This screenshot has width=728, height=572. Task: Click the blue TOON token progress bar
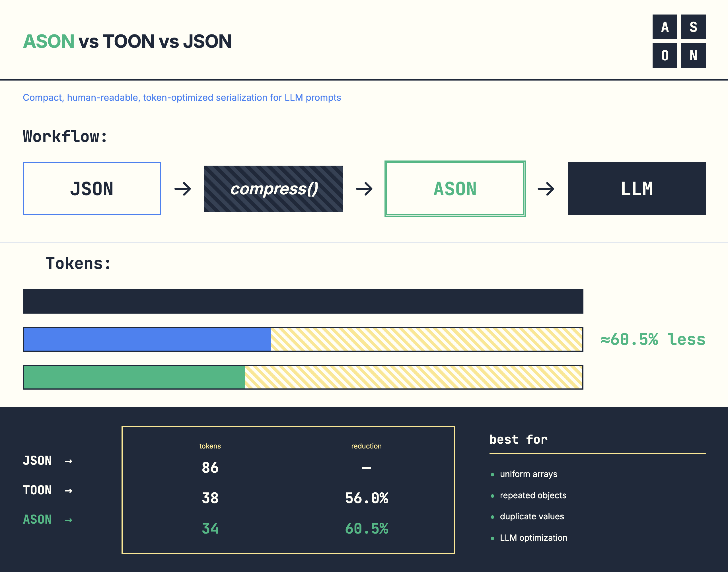[146, 339]
